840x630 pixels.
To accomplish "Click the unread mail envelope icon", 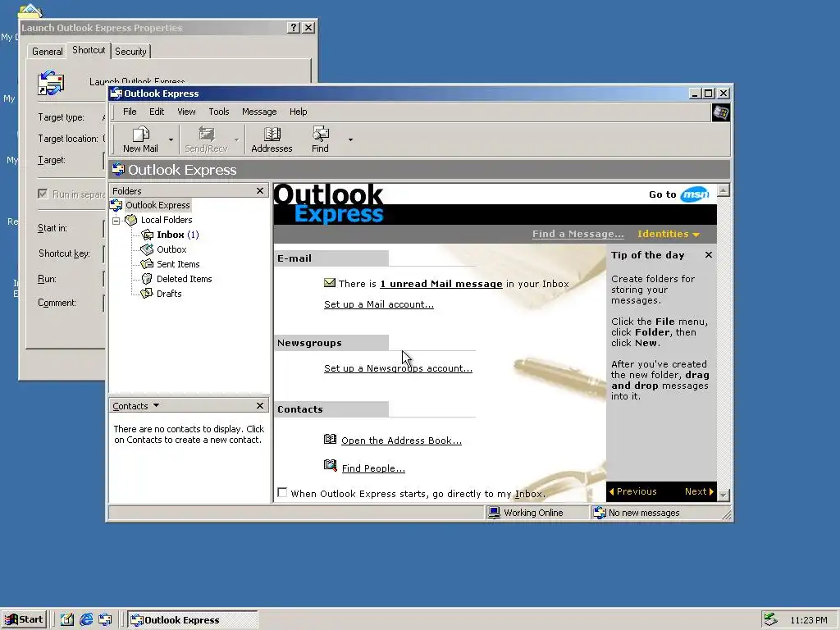I will (330, 283).
